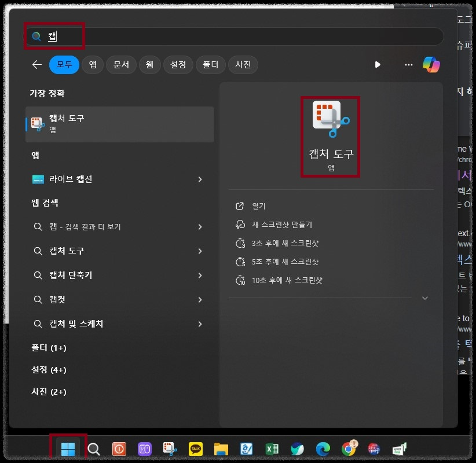Start Chrome from the taskbar

click(350, 449)
